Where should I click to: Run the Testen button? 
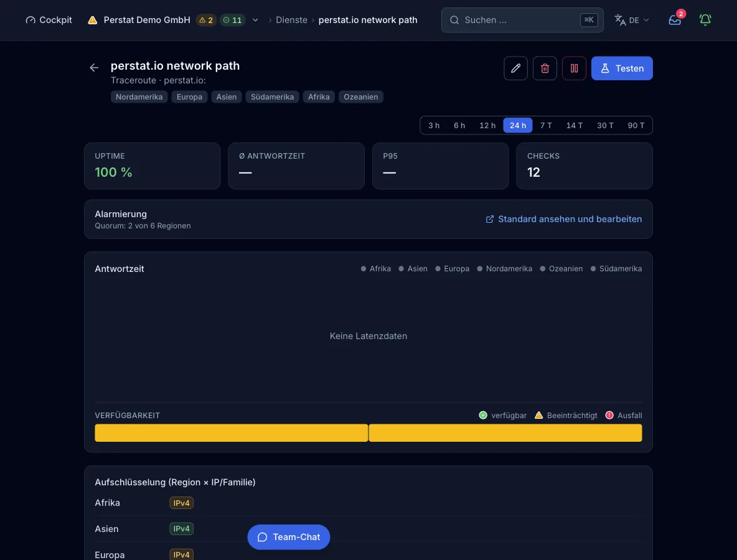[x=622, y=68]
